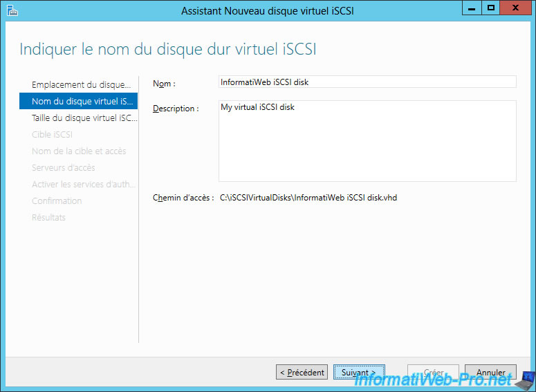Screen dimensions: 536x392
Task: Choose the Serveurs d'accès step
Action: [x=64, y=167]
